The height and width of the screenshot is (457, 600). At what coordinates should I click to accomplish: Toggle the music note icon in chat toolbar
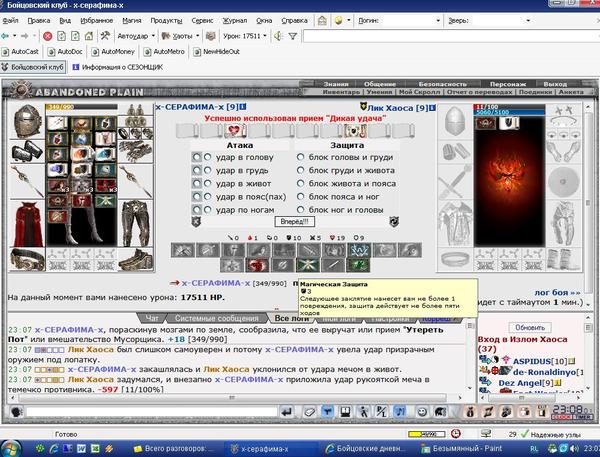coord(399,412)
